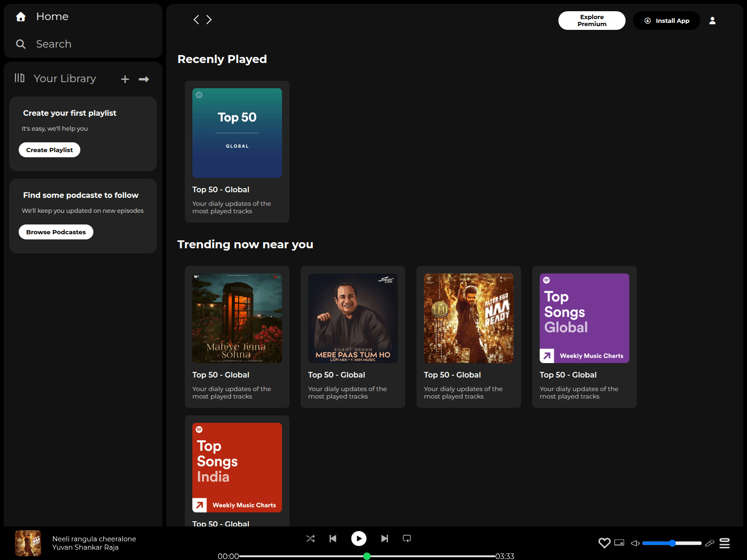Click the Browse Podcasts button
Viewport: 747px width, 560px height.
56,232
